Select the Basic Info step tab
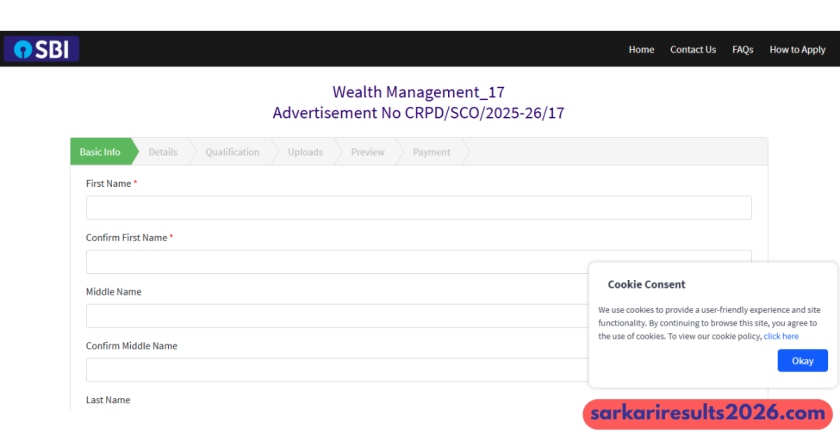Viewport: 840px width, 441px height. tap(100, 152)
